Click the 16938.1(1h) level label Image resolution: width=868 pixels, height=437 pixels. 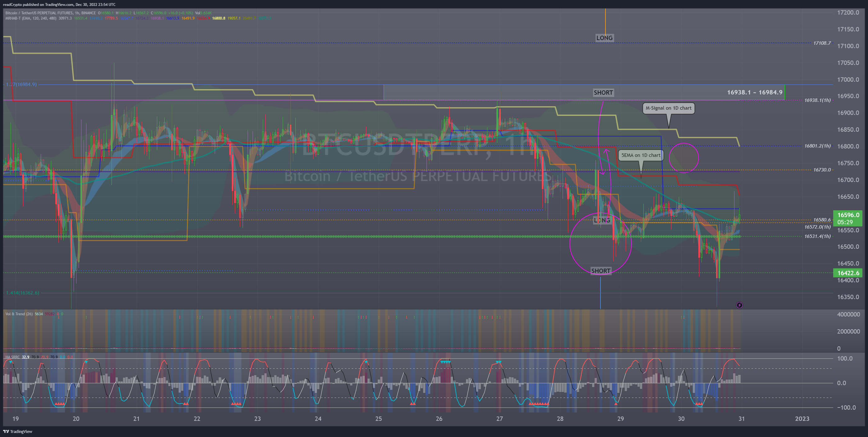(x=817, y=100)
